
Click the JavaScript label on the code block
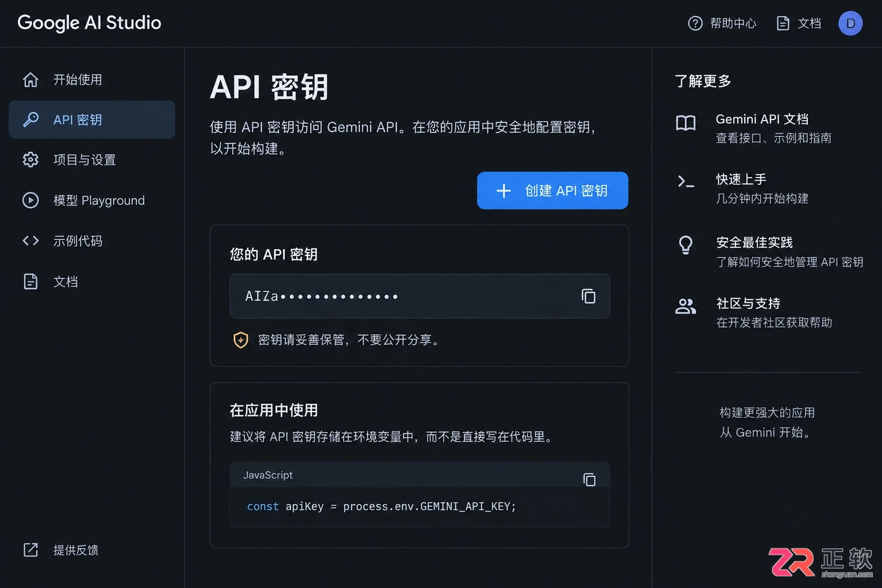click(x=268, y=475)
